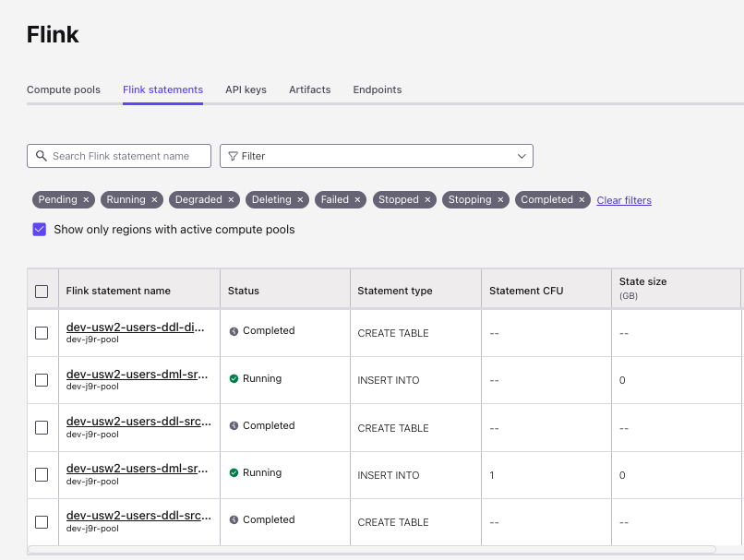Image resolution: width=744 pixels, height=560 pixels.
Task: Click the Status column header
Action: (285, 289)
